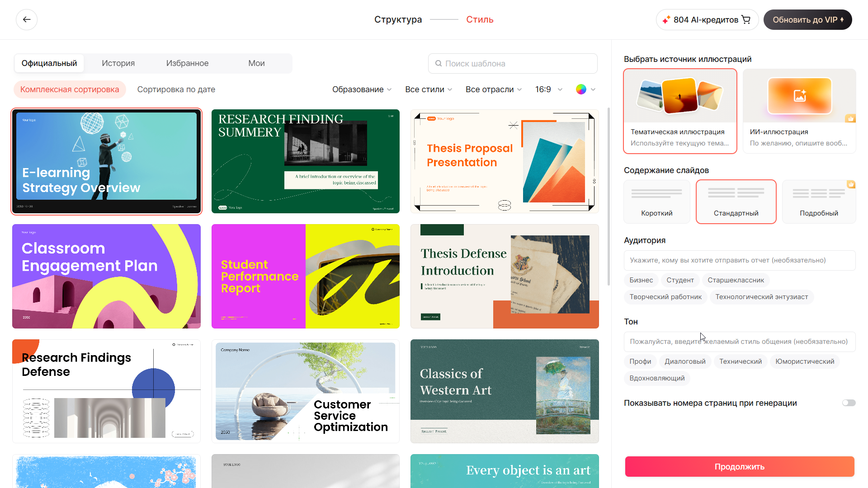Choose the Подробный slide content option
Image resolution: width=868 pixels, height=488 pixels.
[x=819, y=202]
